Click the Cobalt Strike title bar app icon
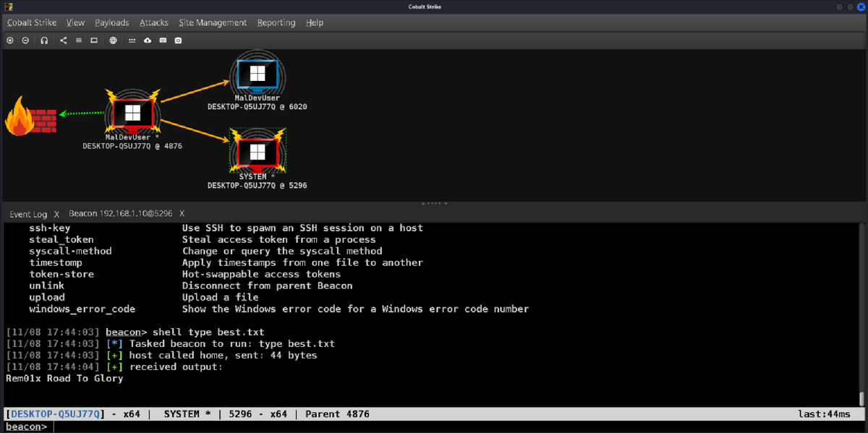868x433 pixels. click(x=9, y=7)
